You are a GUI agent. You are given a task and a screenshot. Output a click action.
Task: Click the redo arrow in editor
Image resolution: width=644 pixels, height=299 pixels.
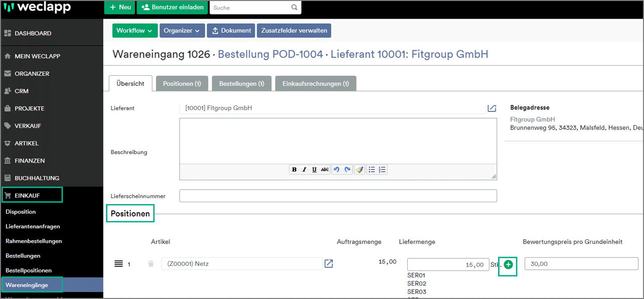coord(347,170)
